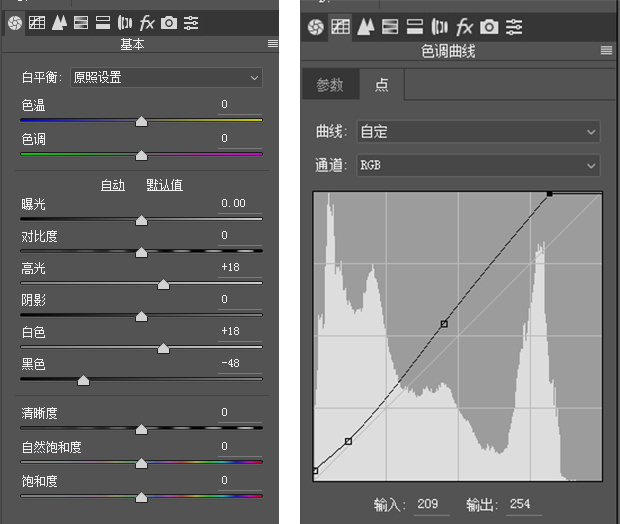Click the 输出 field showing 254
The width and height of the screenshot is (620, 524).
[x=524, y=505]
